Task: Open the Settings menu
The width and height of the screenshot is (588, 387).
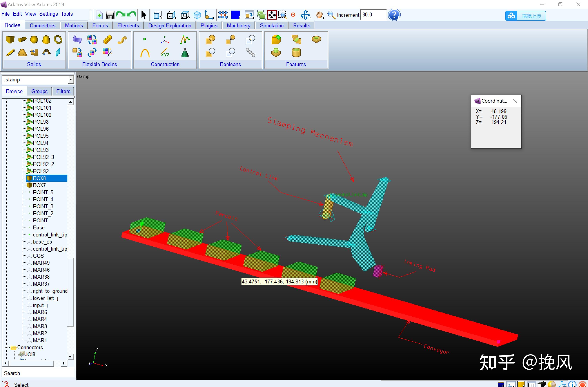Action: coord(48,14)
